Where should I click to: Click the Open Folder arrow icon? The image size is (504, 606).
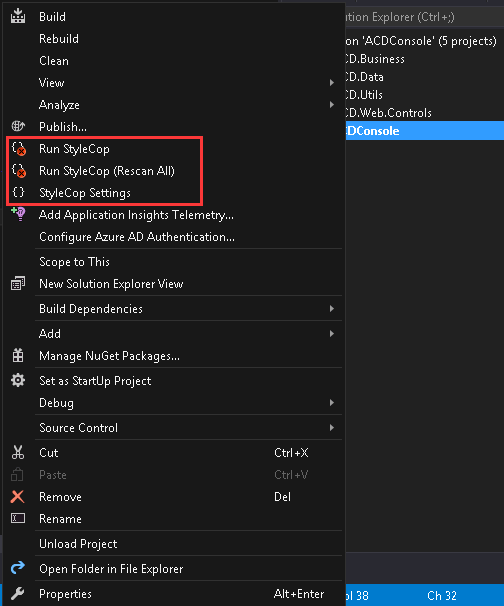coord(18,568)
